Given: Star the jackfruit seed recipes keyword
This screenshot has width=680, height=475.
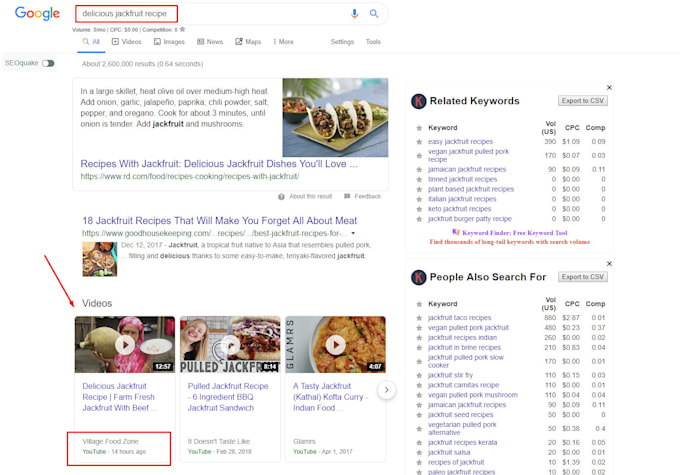Looking at the screenshot, I should pyautogui.click(x=419, y=416).
